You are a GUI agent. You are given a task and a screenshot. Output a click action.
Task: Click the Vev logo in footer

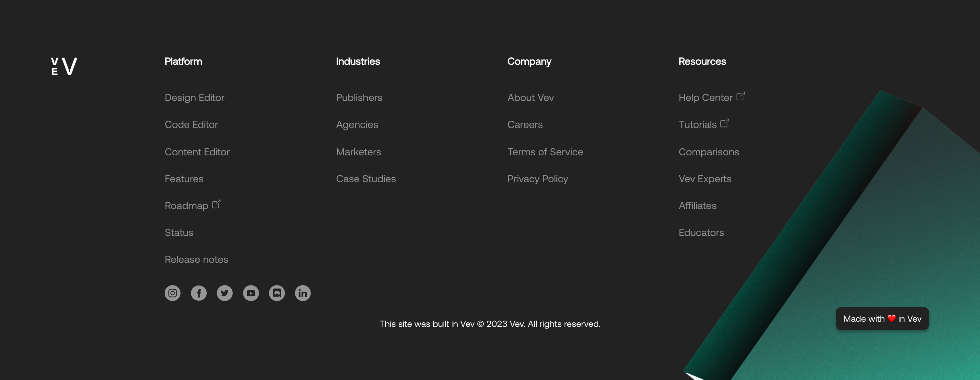tap(64, 66)
